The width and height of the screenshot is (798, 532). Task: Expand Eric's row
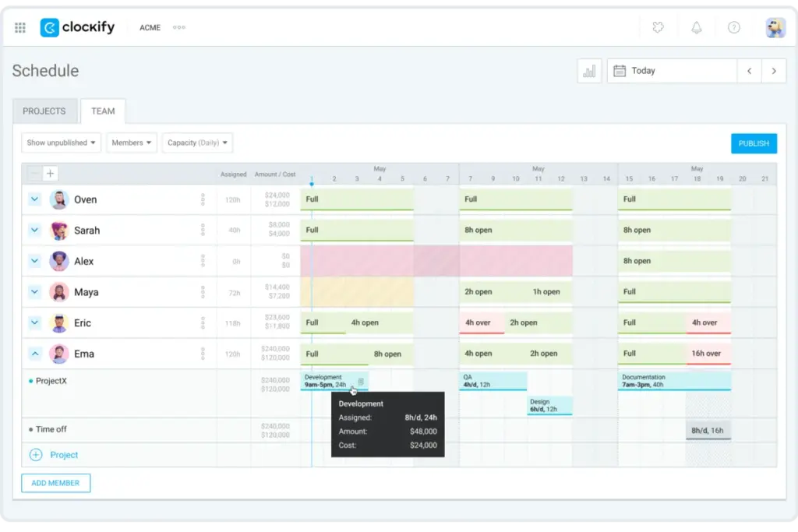click(x=34, y=322)
